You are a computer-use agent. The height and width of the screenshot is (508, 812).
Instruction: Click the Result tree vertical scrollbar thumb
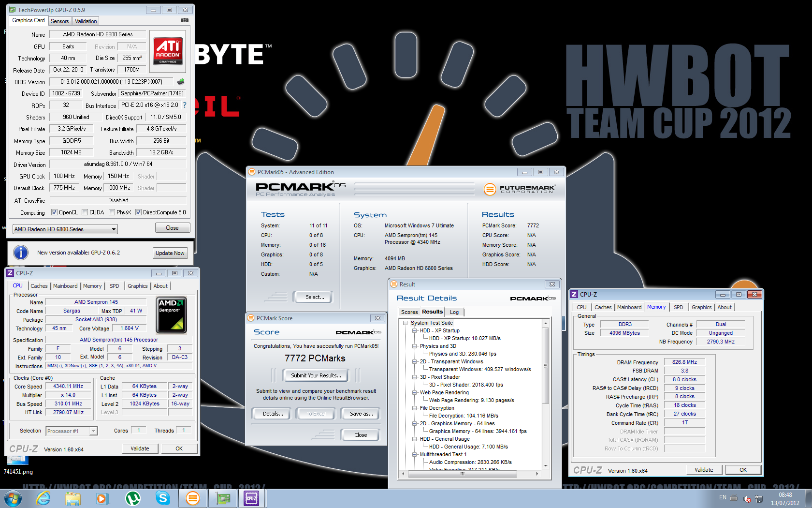(x=545, y=365)
